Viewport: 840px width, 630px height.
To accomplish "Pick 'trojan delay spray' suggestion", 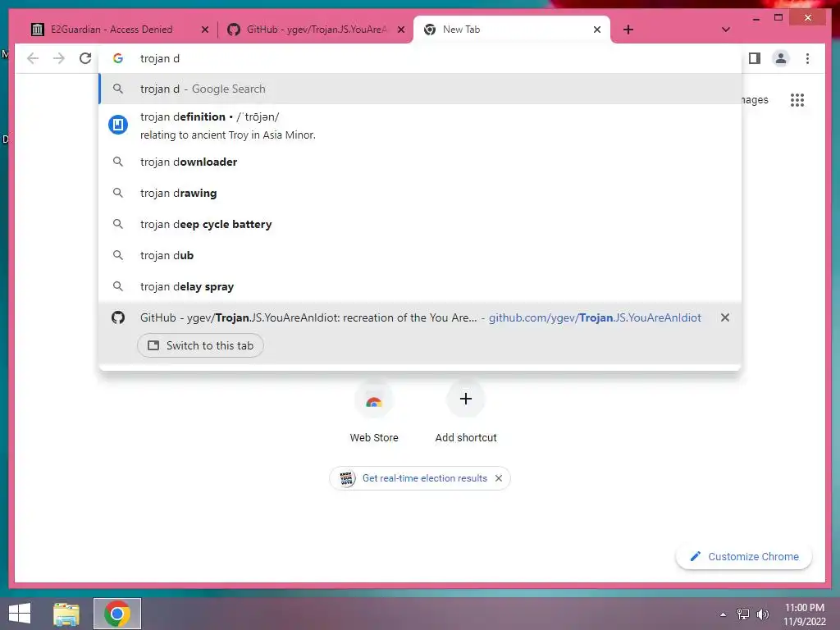I will pyautogui.click(x=420, y=286).
